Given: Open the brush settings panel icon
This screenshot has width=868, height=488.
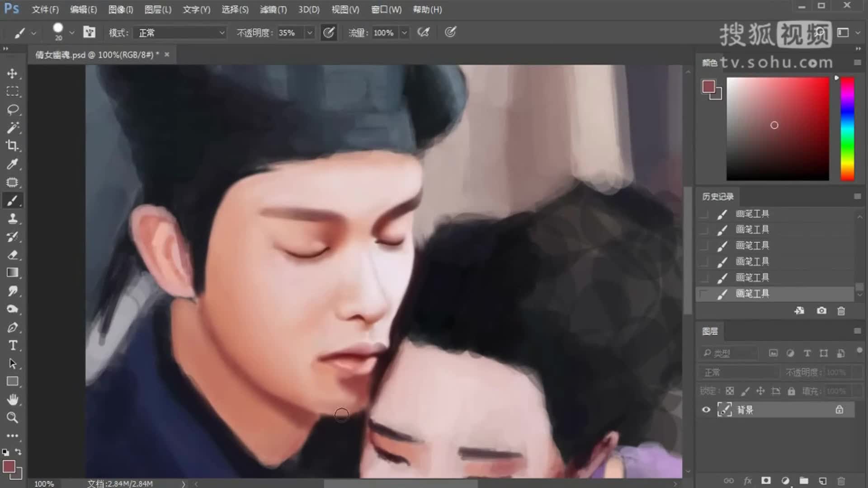Looking at the screenshot, I should (x=89, y=32).
